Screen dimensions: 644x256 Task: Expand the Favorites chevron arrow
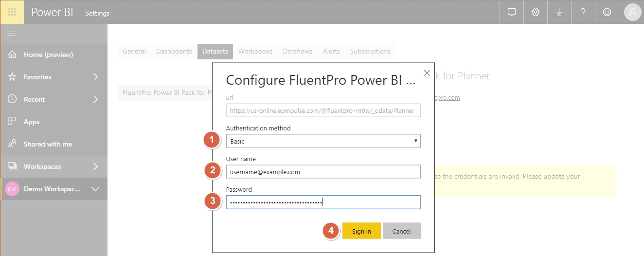tap(95, 77)
